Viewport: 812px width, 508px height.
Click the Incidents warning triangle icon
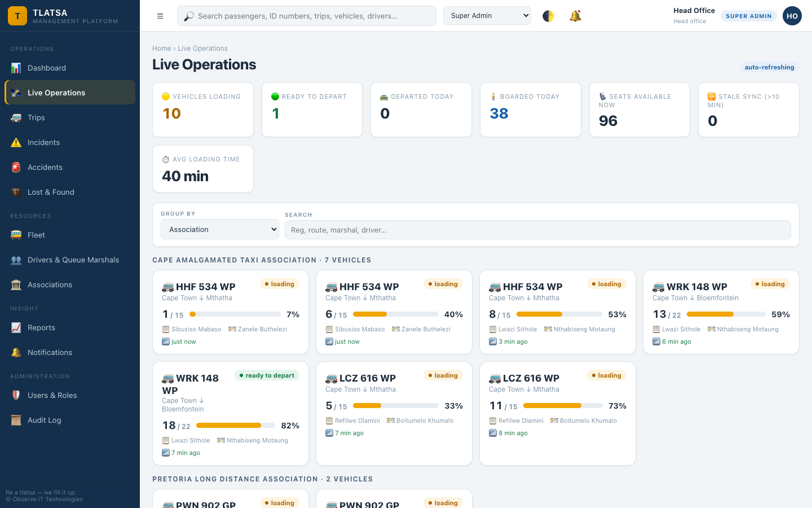(16, 142)
